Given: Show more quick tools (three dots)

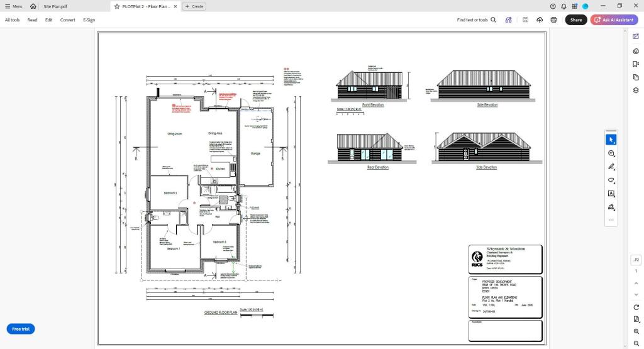Looking at the screenshot, I should (611, 220).
